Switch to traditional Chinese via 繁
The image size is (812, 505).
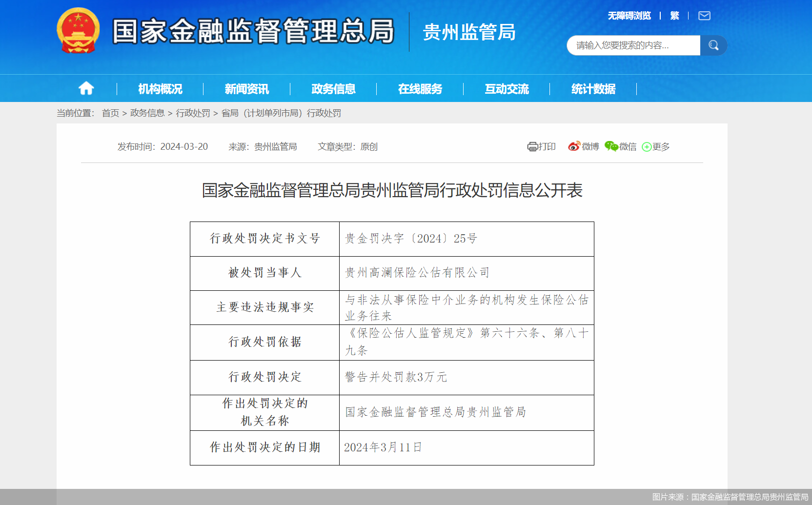(x=674, y=16)
